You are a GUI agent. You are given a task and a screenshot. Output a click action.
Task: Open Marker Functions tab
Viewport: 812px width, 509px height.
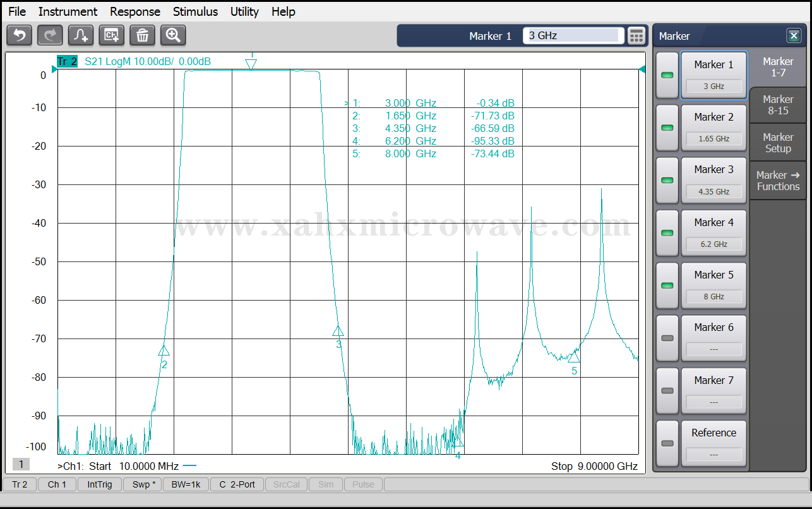coord(778,181)
